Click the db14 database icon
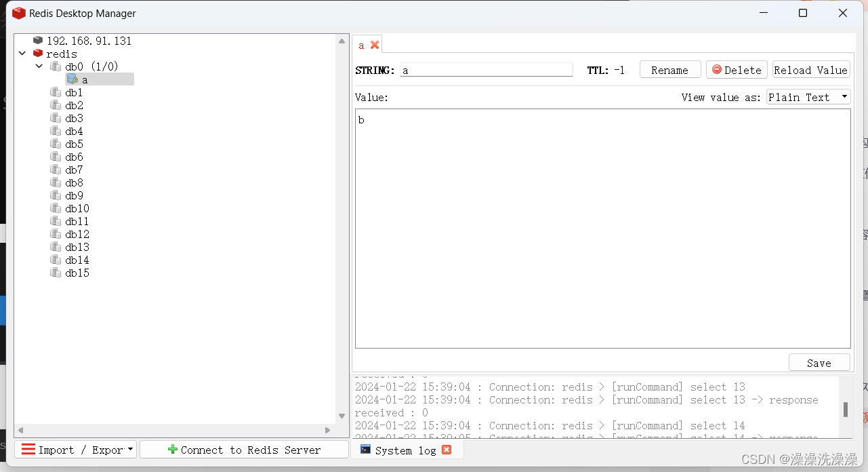868x472 pixels. (56, 260)
